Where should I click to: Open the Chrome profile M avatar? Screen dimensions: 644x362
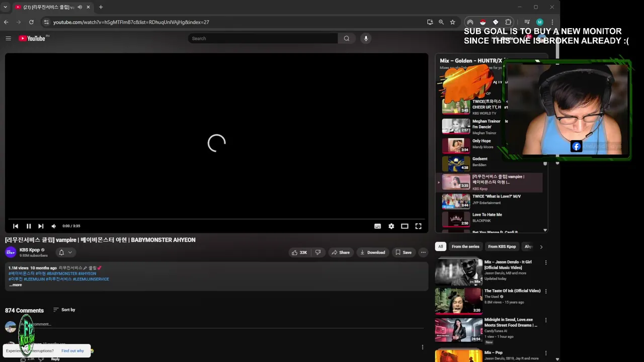pos(539,22)
